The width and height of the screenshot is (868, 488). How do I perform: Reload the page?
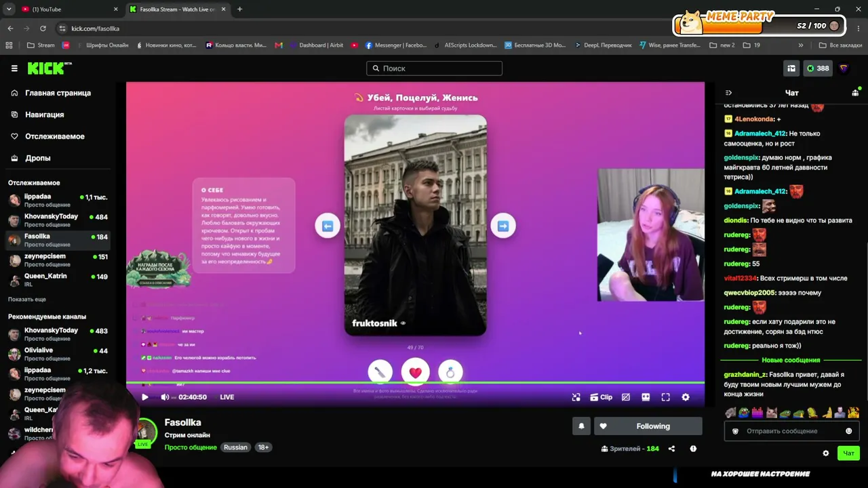click(43, 28)
